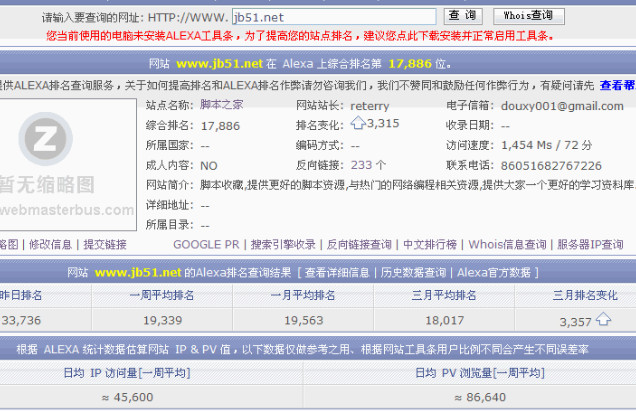Click the 昨日排名 column header
Image resolution: width=636 pixels, height=411 pixels.
[20, 295]
